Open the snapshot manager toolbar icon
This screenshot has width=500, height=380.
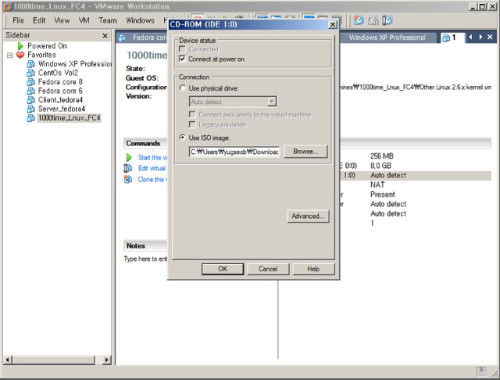tap(387, 20)
